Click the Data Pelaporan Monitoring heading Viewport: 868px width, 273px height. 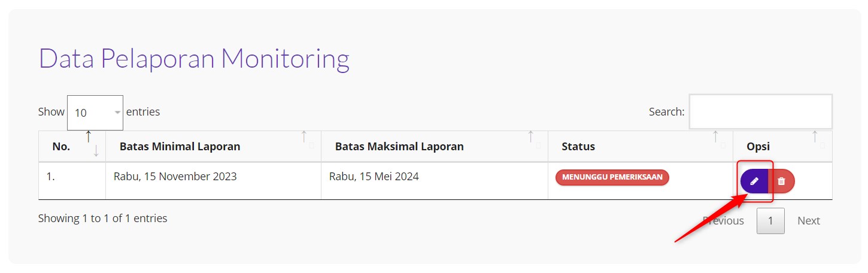tap(194, 59)
